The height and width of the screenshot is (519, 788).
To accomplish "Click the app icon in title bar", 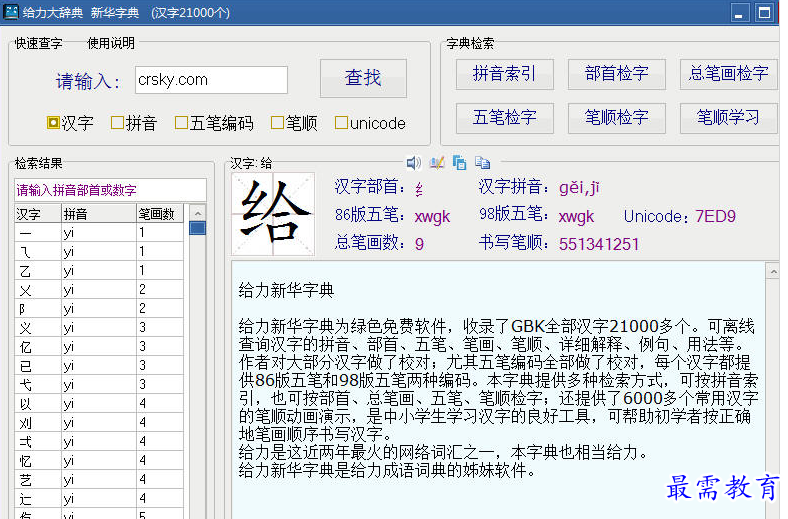I will [x=13, y=12].
